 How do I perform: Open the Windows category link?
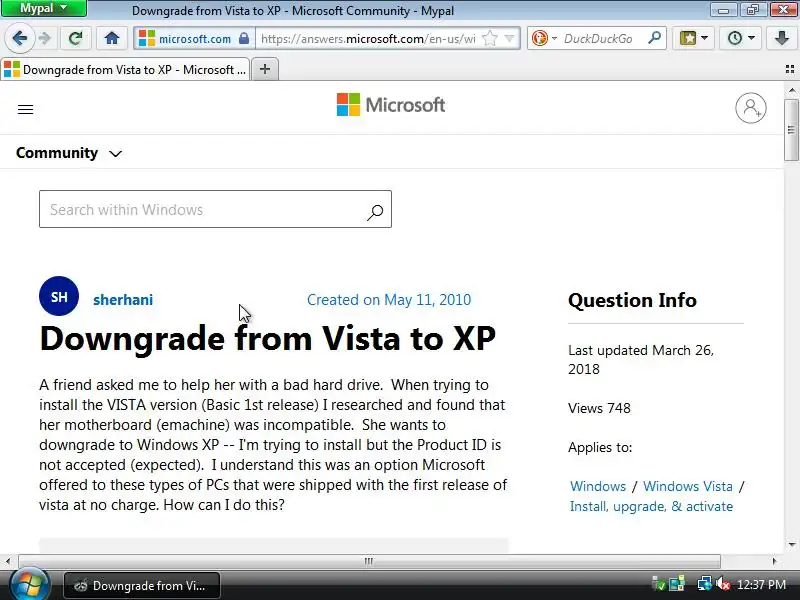click(x=598, y=486)
